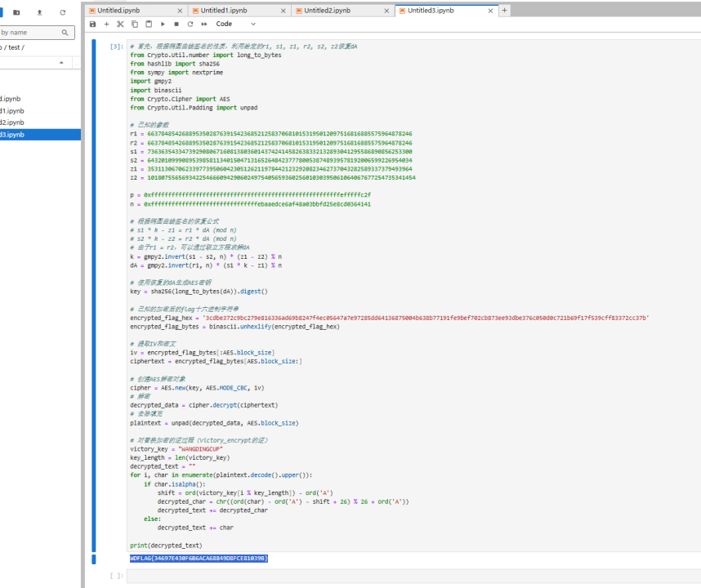Copy the selected cell
Viewport: 701px width, 588px height.
pos(135,24)
